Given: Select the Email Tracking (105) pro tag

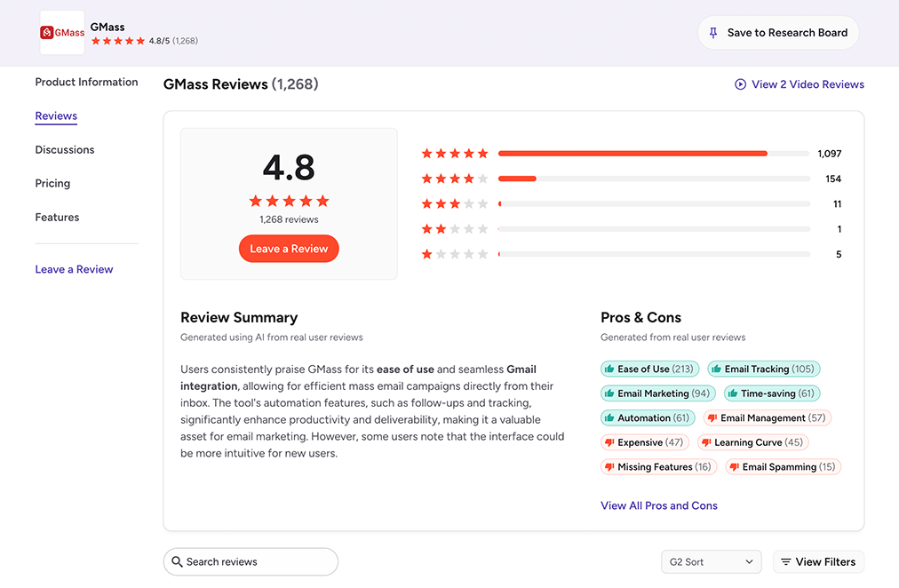Looking at the screenshot, I should (764, 369).
